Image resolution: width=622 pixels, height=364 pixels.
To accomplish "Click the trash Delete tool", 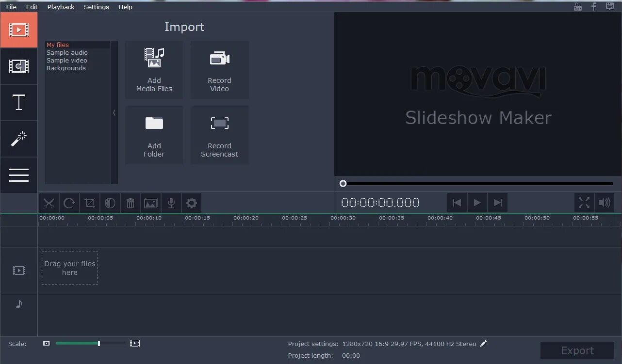I will coord(130,203).
